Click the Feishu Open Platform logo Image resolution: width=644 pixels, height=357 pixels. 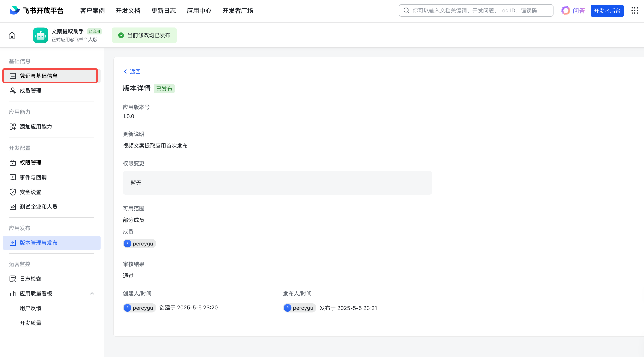(37, 10)
